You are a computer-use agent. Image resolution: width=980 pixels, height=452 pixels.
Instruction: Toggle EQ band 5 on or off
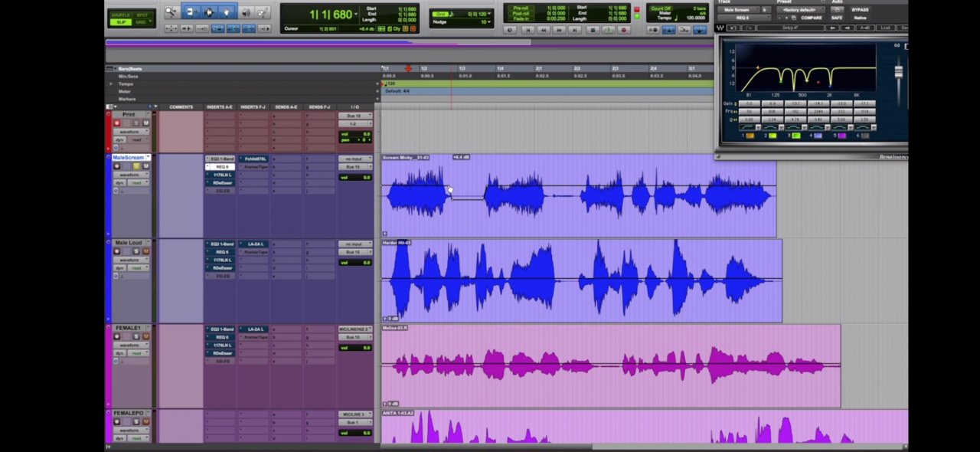(842, 136)
